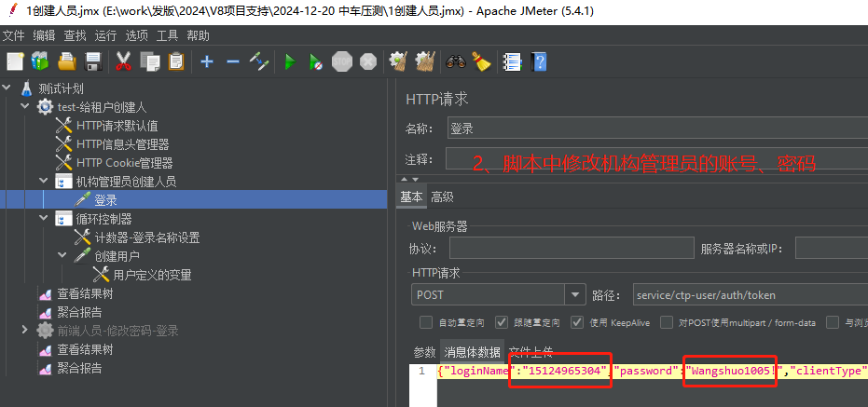Click the Open file folder icon

coord(67,61)
